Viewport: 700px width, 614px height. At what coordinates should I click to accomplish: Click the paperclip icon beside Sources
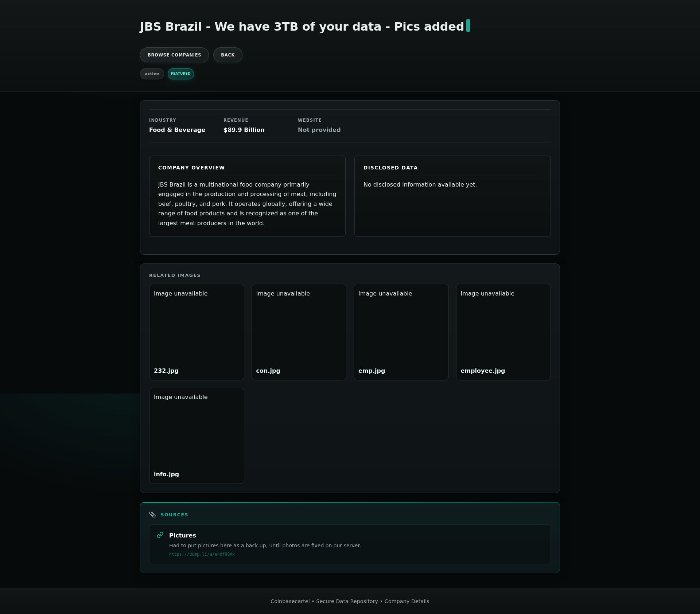[152, 515]
